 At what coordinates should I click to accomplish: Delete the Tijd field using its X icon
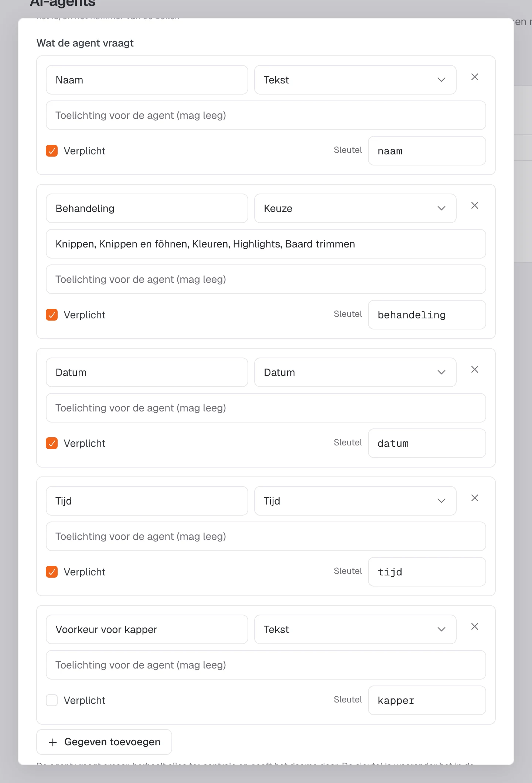pos(475,498)
